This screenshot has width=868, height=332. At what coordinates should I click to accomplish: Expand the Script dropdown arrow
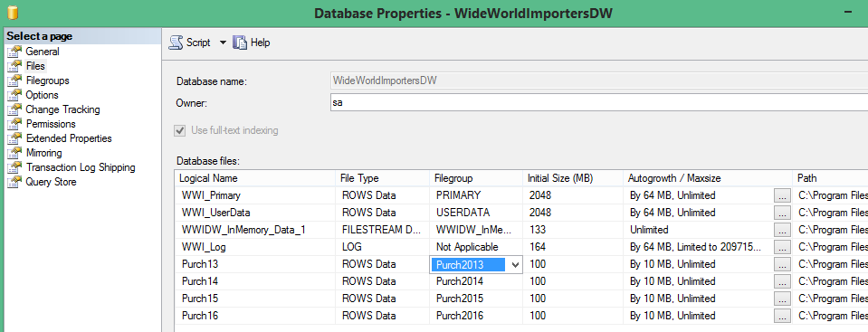(223, 43)
